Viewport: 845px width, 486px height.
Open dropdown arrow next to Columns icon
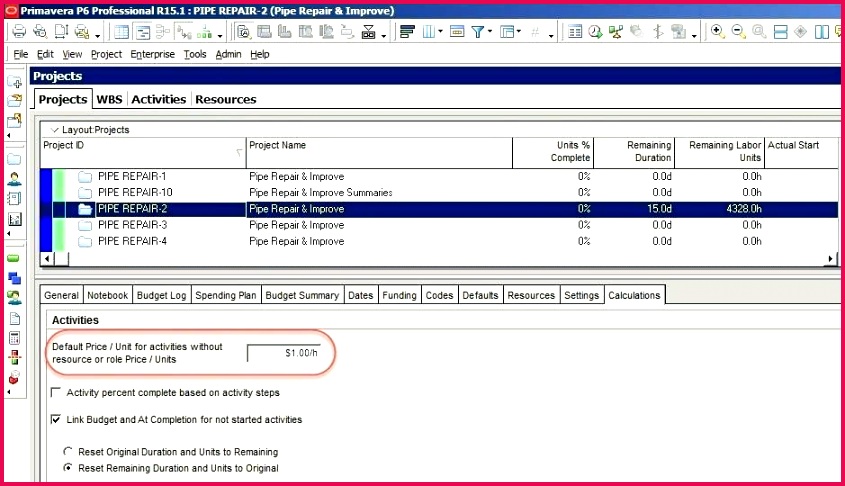(x=440, y=32)
